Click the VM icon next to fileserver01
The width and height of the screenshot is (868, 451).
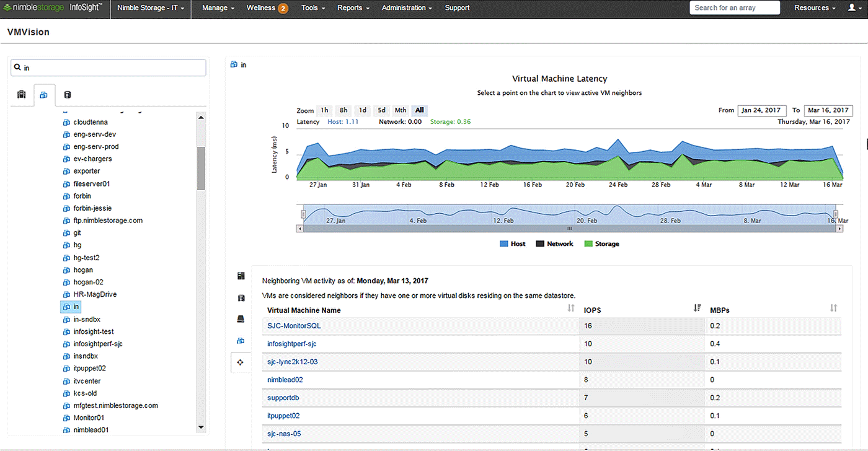tap(67, 184)
